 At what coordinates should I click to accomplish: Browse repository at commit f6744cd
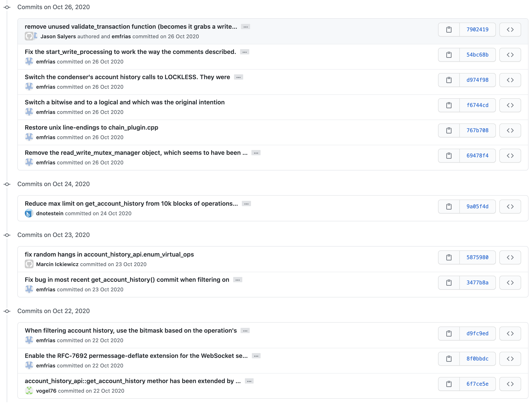pos(510,105)
